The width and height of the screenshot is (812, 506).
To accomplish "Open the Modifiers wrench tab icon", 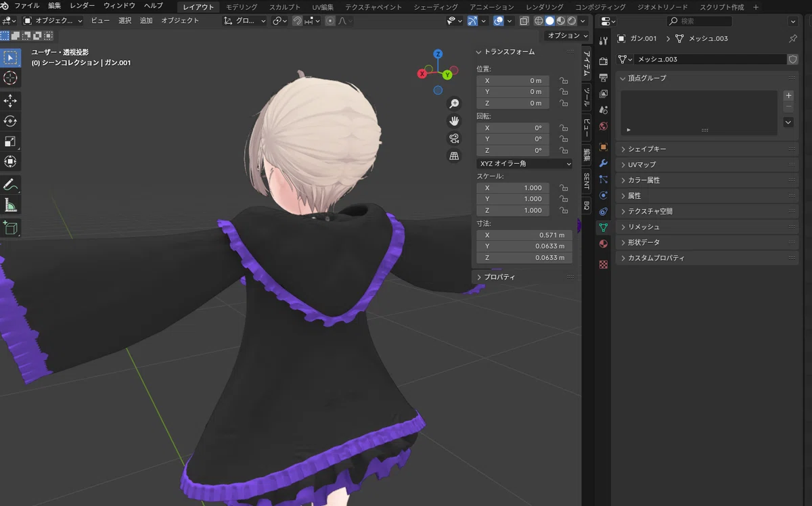I will 604,163.
